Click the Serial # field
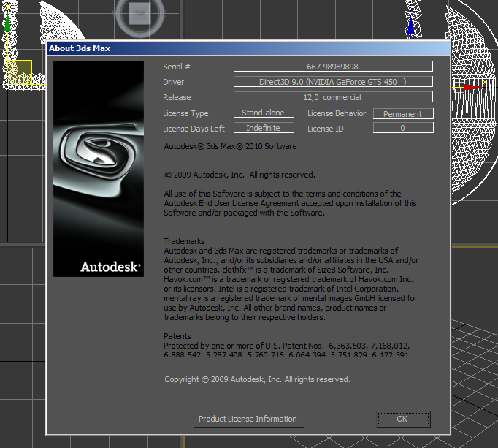The height and width of the screenshot is (448, 498). (x=333, y=67)
